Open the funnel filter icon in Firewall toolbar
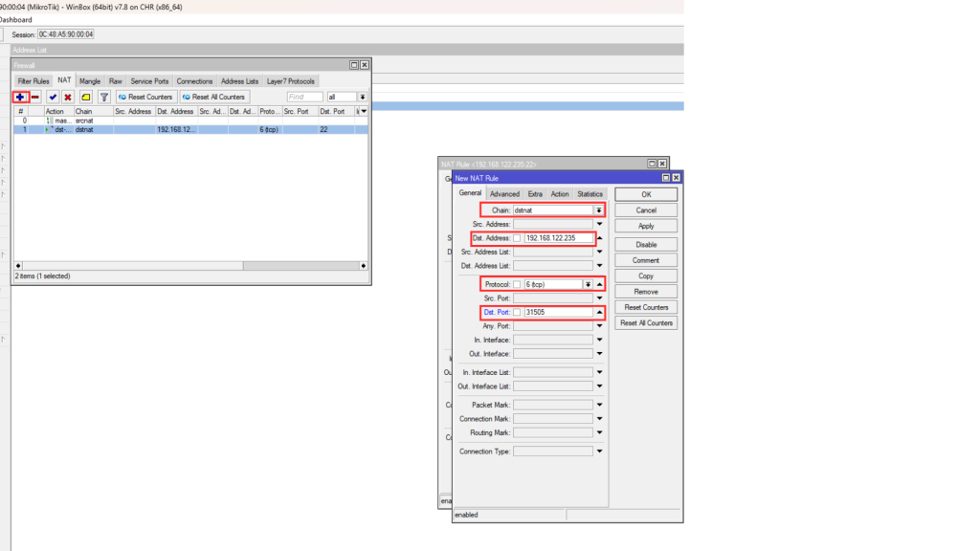The image size is (980, 551). click(x=104, y=97)
